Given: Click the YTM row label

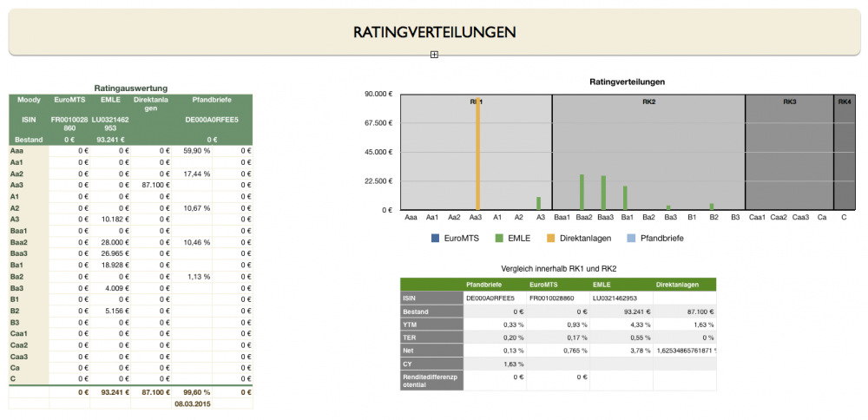Looking at the screenshot, I should (431, 325).
